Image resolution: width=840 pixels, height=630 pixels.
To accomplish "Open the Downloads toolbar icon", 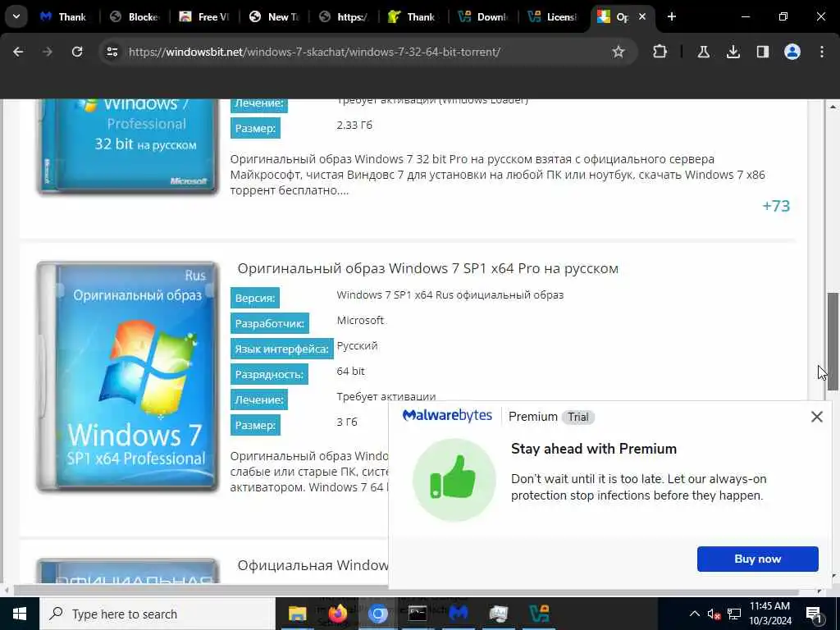I will 733,52.
